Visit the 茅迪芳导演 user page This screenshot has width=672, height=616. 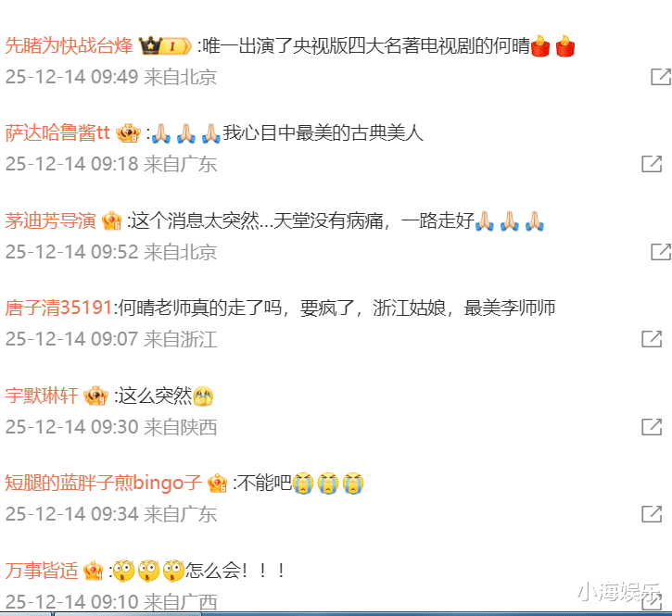(x=50, y=220)
